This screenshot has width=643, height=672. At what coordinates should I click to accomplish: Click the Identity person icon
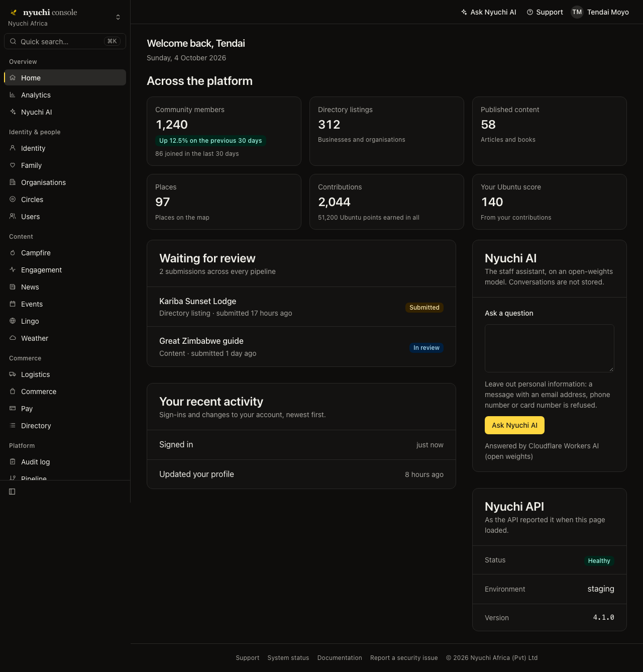tap(13, 148)
